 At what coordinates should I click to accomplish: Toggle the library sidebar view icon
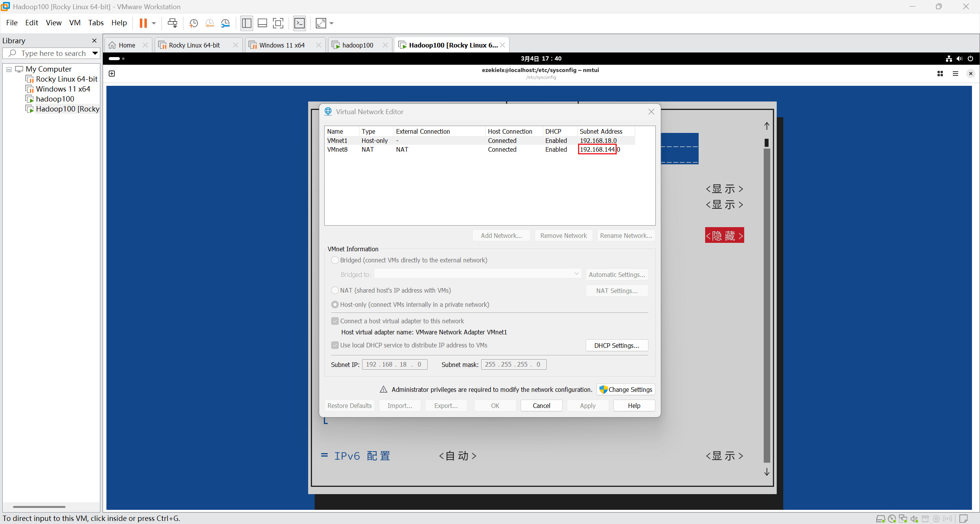[247, 23]
